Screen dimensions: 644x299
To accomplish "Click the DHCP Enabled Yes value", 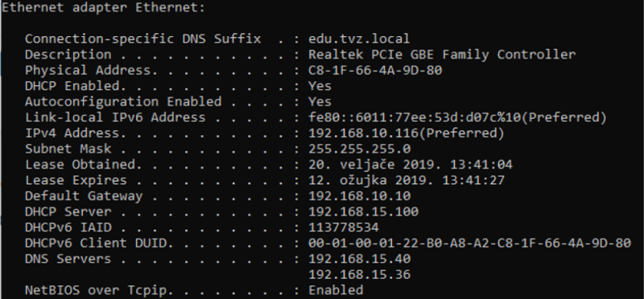I will (x=320, y=86).
